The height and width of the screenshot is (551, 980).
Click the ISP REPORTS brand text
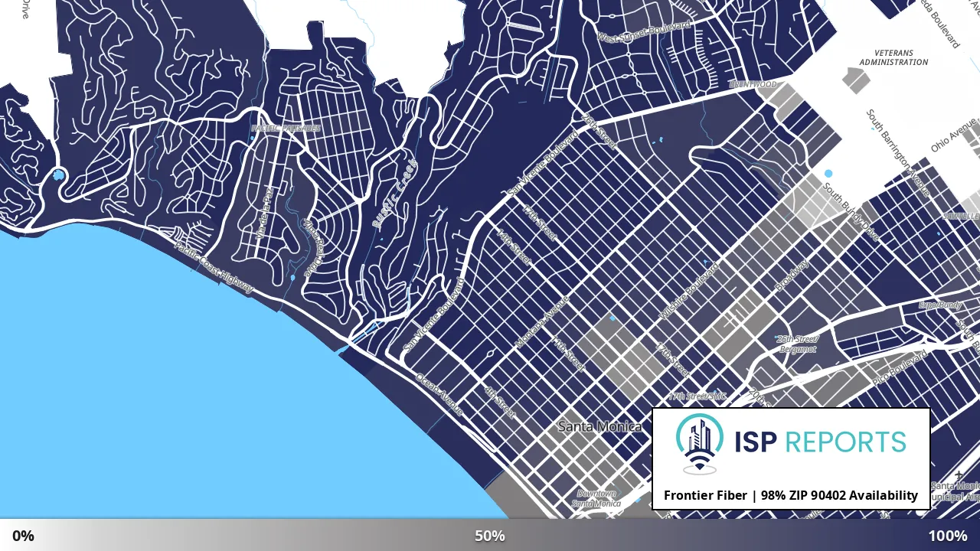(820, 442)
